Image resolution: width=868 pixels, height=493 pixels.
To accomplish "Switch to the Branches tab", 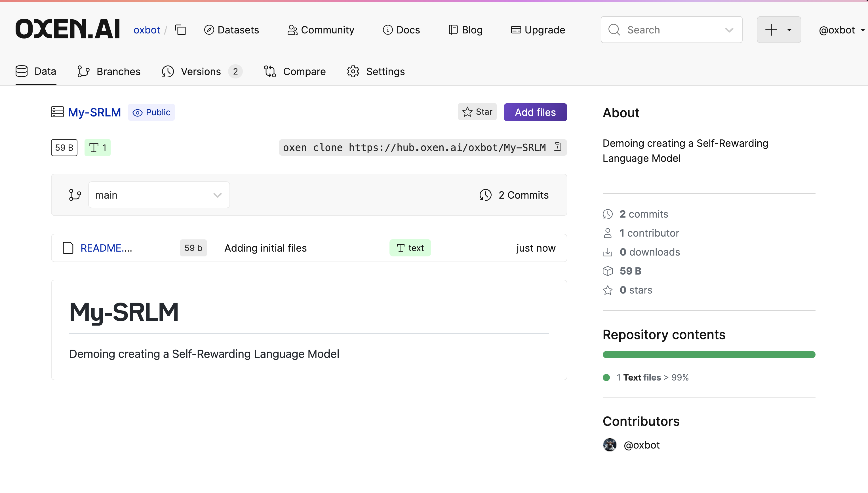I will (x=109, y=71).
